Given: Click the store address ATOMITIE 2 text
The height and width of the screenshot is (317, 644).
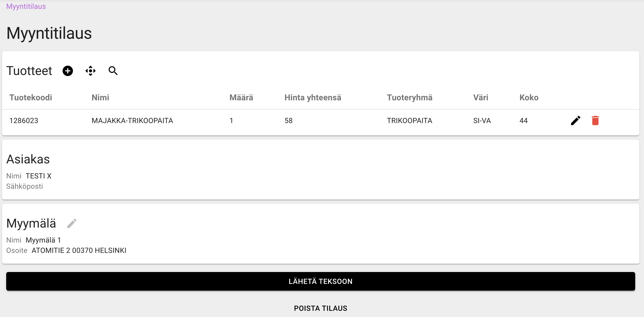Looking at the screenshot, I should tap(79, 251).
